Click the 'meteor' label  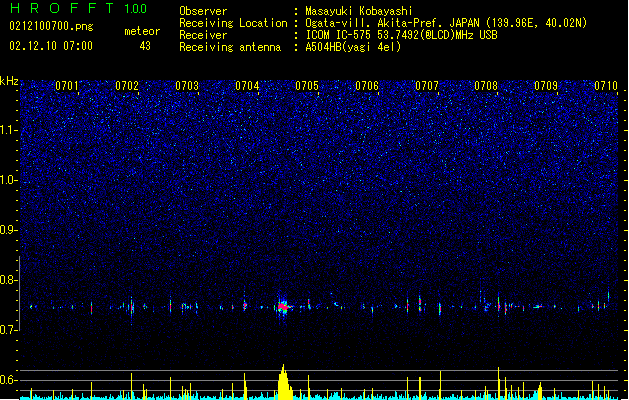[142, 31]
